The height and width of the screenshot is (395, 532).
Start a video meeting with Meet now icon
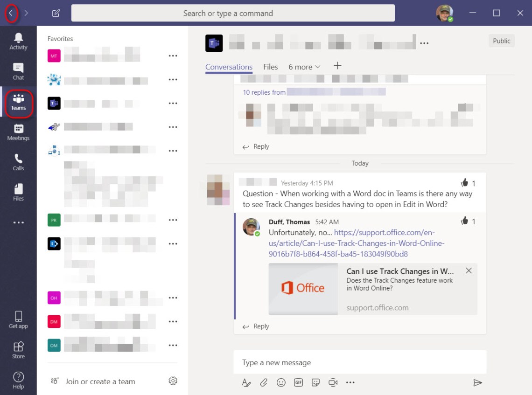[333, 382]
